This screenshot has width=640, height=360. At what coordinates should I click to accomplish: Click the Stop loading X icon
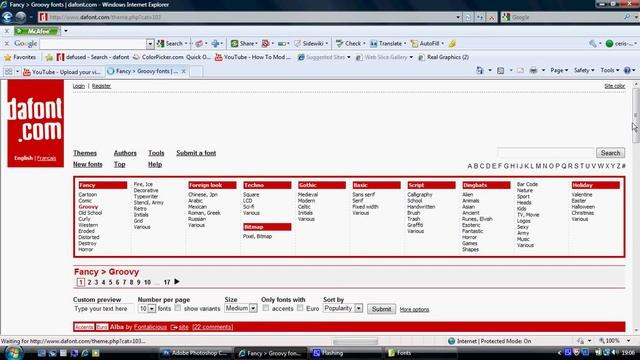[x=492, y=17]
